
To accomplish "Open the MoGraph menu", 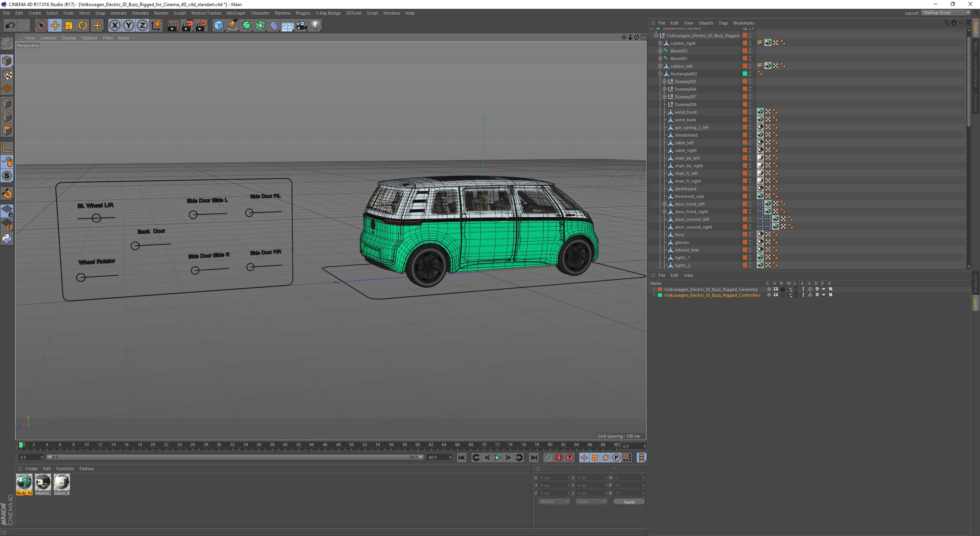I will [236, 13].
